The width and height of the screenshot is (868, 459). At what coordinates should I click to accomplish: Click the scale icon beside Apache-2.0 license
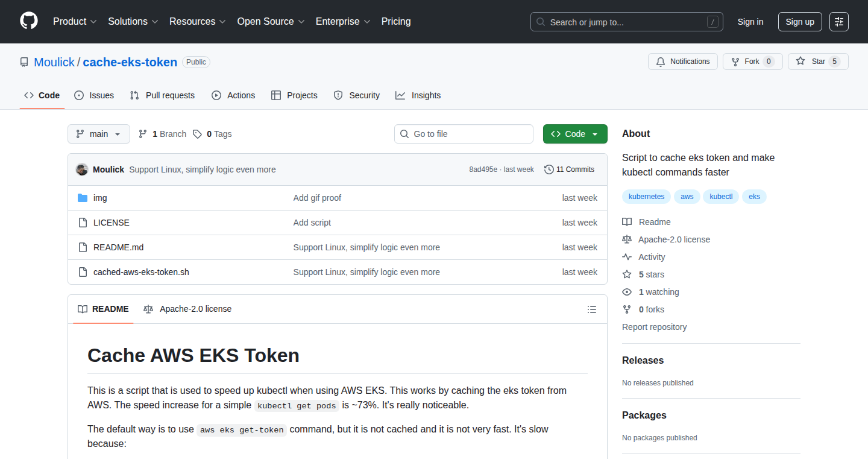[x=627, y=239]
